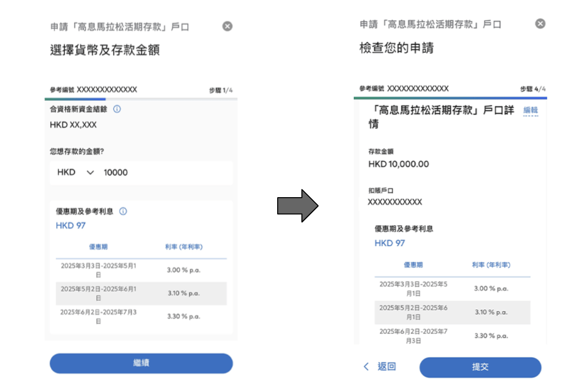Click the 檢查您的申請 heading
587x392 pixels.
point(397,47)
